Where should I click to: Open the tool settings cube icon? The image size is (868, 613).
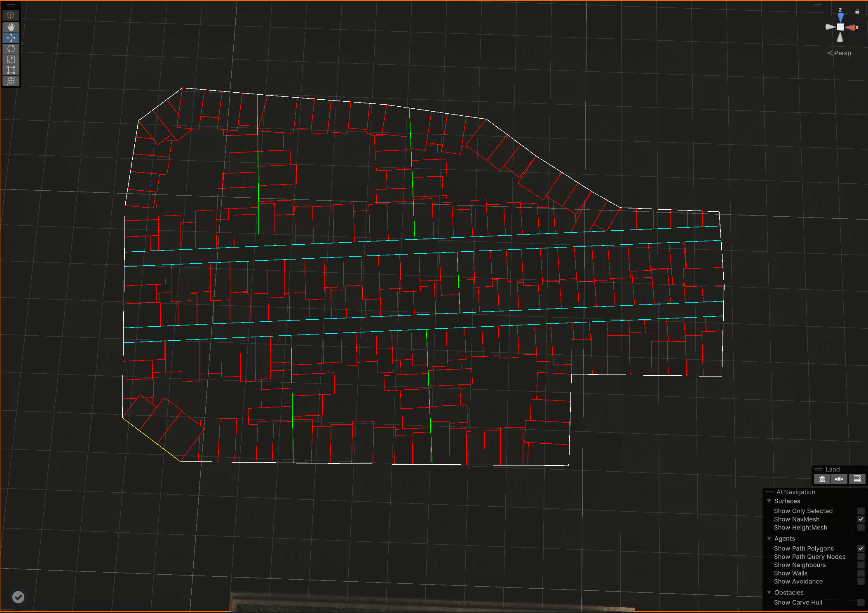11,15
